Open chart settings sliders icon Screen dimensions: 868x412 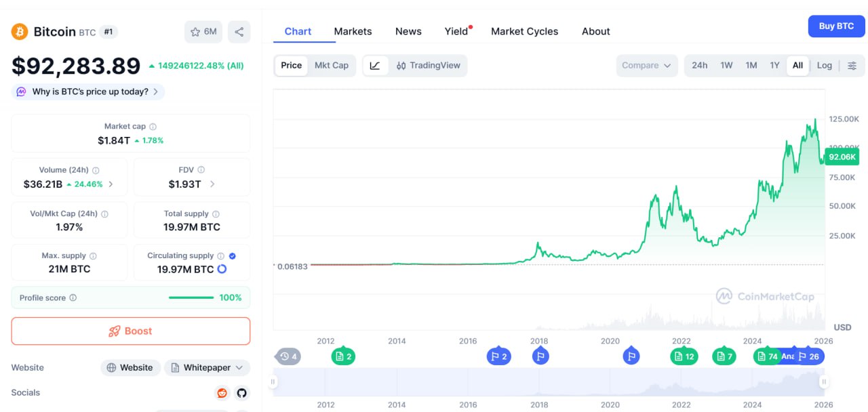tap(852, 66)
